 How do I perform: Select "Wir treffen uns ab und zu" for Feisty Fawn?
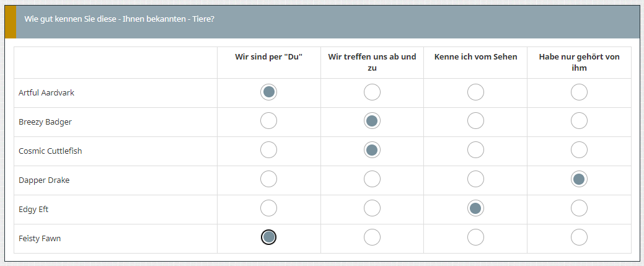(x=372, y=238)
